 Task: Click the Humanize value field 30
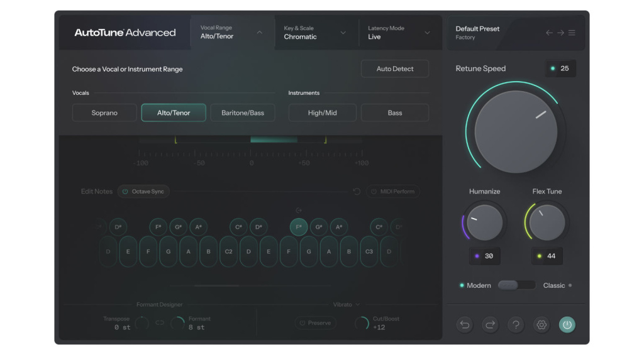pos(485,256)
